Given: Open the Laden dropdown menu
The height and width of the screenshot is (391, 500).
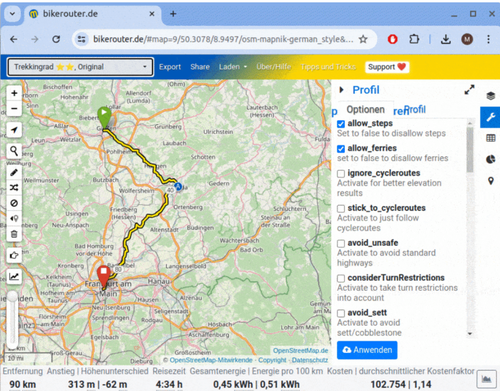Looking at the screenshot, I should pos(233,67).
